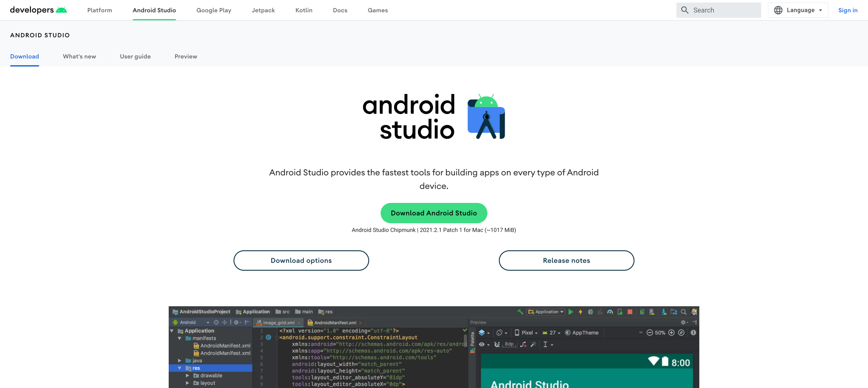Open the Preview panel gear settings dropdown

pos(685,322)
